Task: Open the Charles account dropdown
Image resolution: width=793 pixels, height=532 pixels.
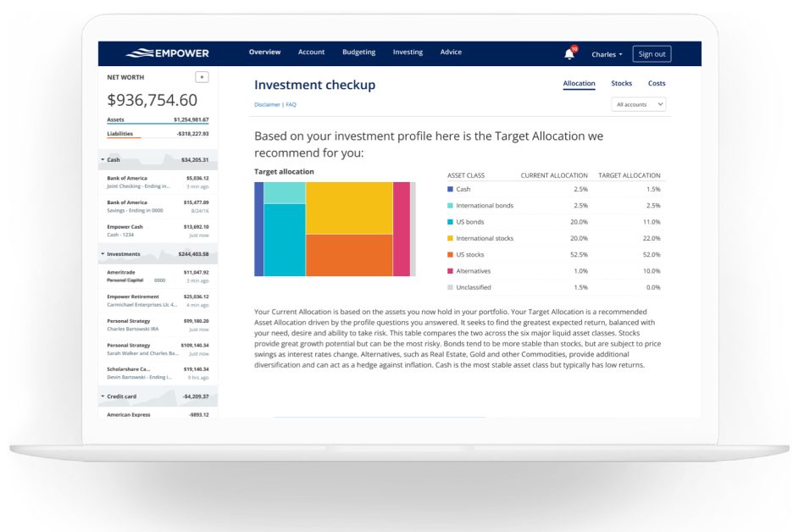Action: coord(607,53)
